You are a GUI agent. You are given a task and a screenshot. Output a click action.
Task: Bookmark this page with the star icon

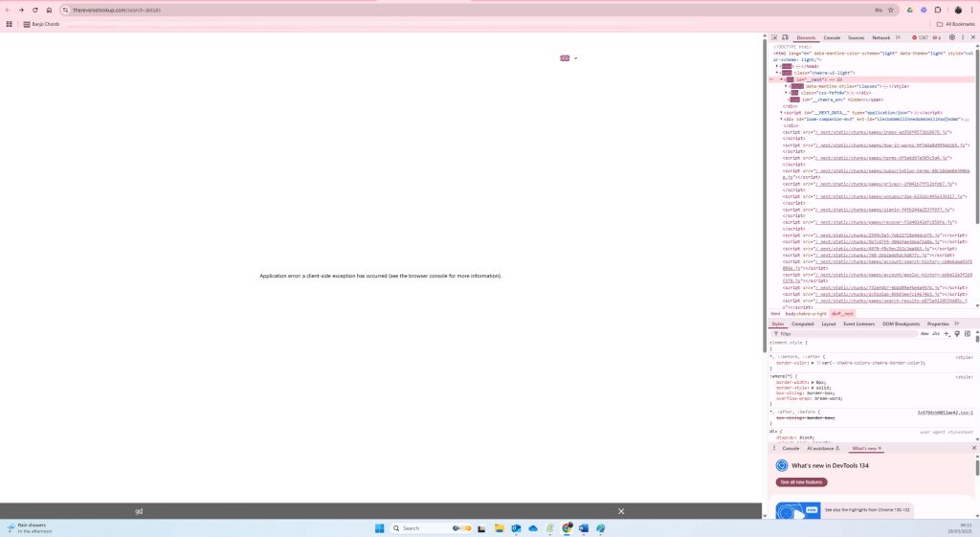point(890,10)
